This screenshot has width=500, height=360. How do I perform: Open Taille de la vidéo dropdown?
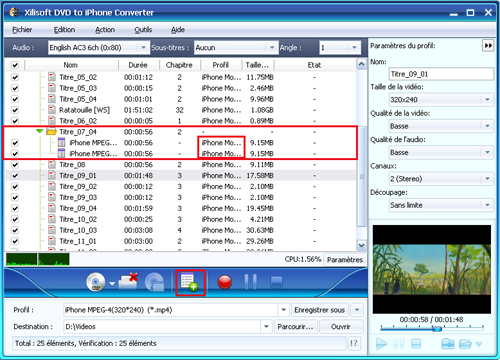(x=487, y=99)
